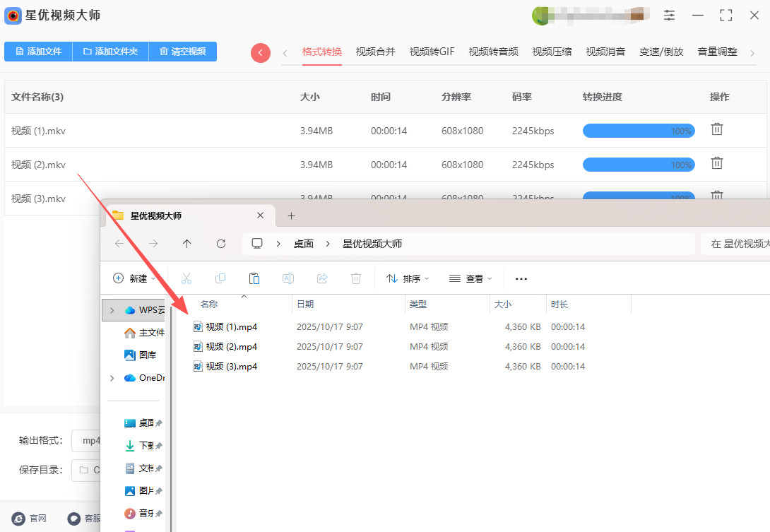Screen dimensions: 770x532
Task: Click the Share icon in Explorer toolbar
Action: (x=322, y=278)
